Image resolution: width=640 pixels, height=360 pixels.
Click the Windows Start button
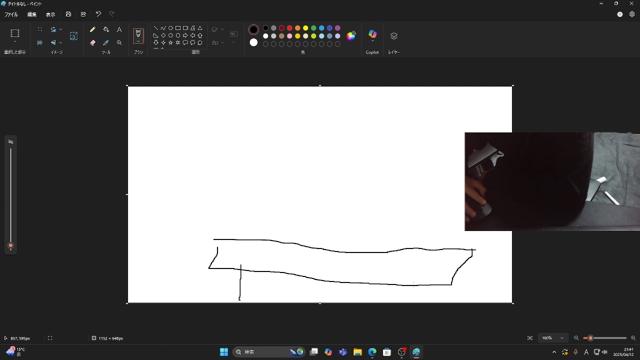pos(224,352)
